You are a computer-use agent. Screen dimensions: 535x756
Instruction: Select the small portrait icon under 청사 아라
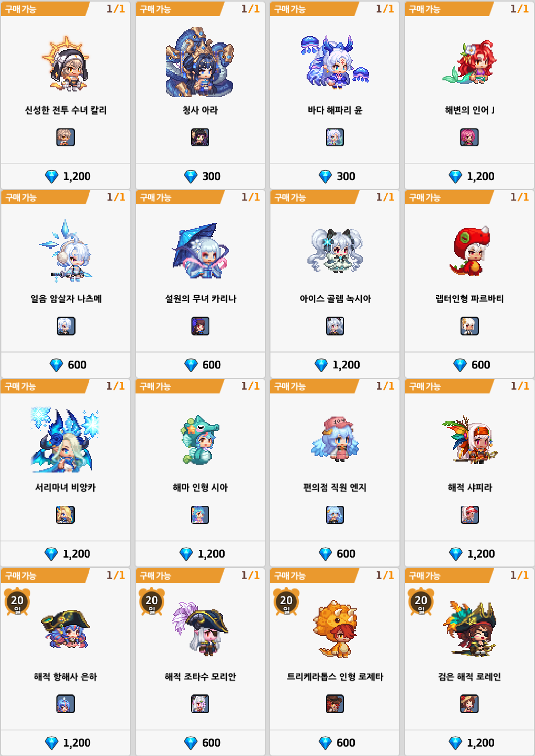coord(200,137)
